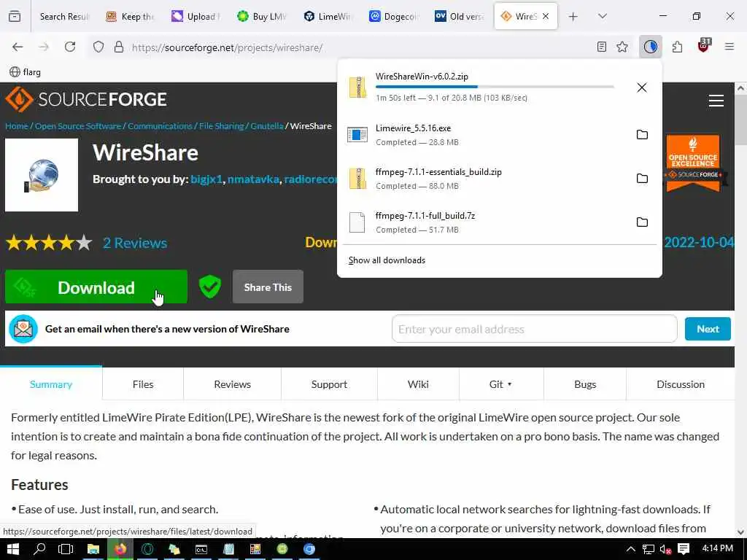Image resolution: width=747 pixels, height=560 pixels.
Task: Open contributor nmatavka profile
Action: tap(253, 179)
